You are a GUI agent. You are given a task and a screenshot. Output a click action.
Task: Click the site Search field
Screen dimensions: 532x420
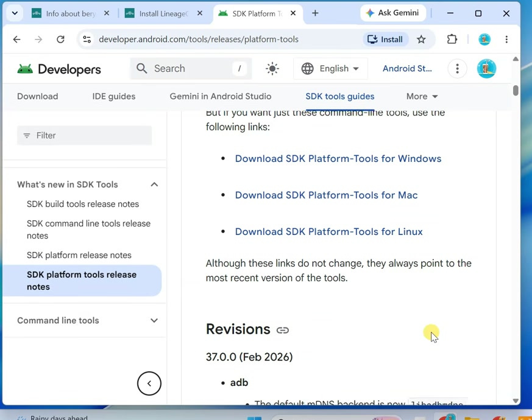[x=191, y=68]
